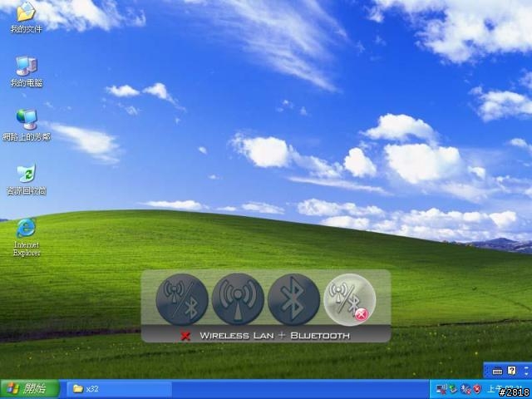Launch Internet Explorer from the desktop
Viewport: 532px width, 399px height.
27,238
